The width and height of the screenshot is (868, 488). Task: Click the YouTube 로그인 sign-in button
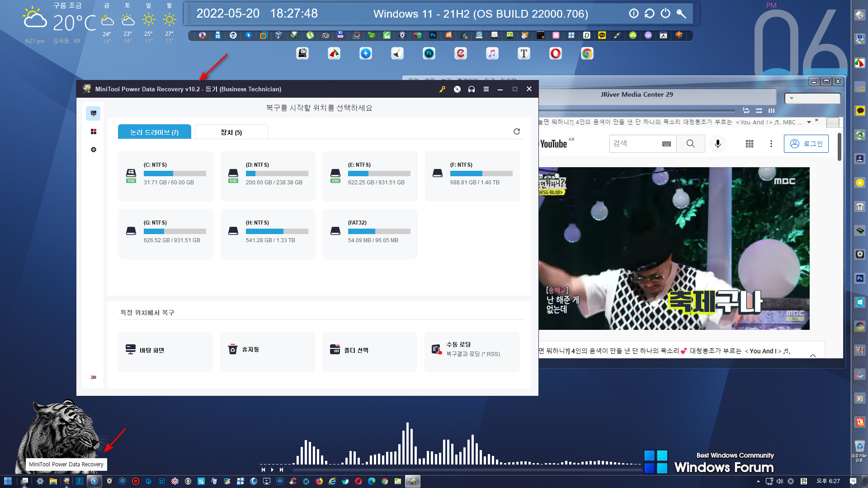pos(806,143)
